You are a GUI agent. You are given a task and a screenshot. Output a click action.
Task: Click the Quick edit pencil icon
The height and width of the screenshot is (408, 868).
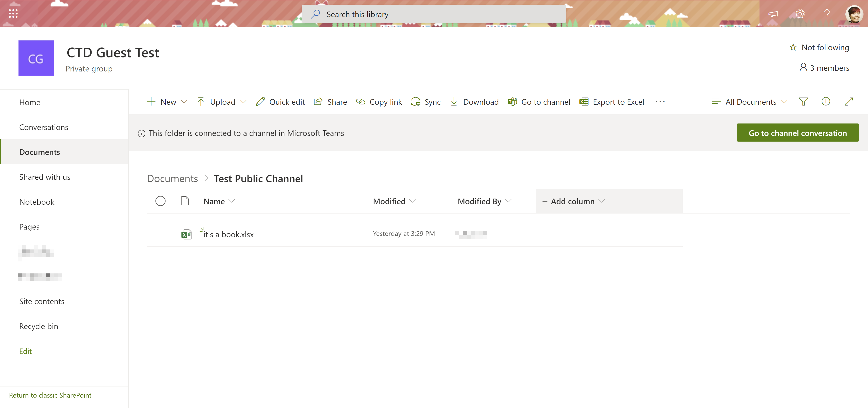click(260, 102)
